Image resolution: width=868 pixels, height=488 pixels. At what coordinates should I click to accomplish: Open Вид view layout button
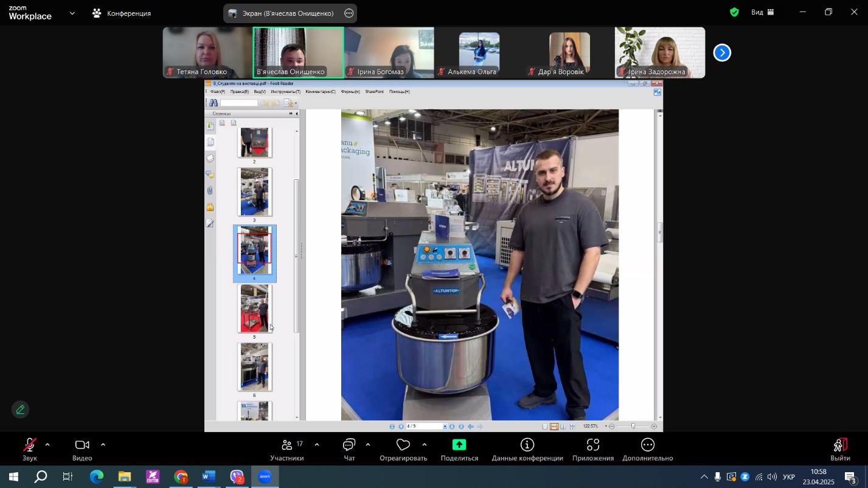click(763, 12)
